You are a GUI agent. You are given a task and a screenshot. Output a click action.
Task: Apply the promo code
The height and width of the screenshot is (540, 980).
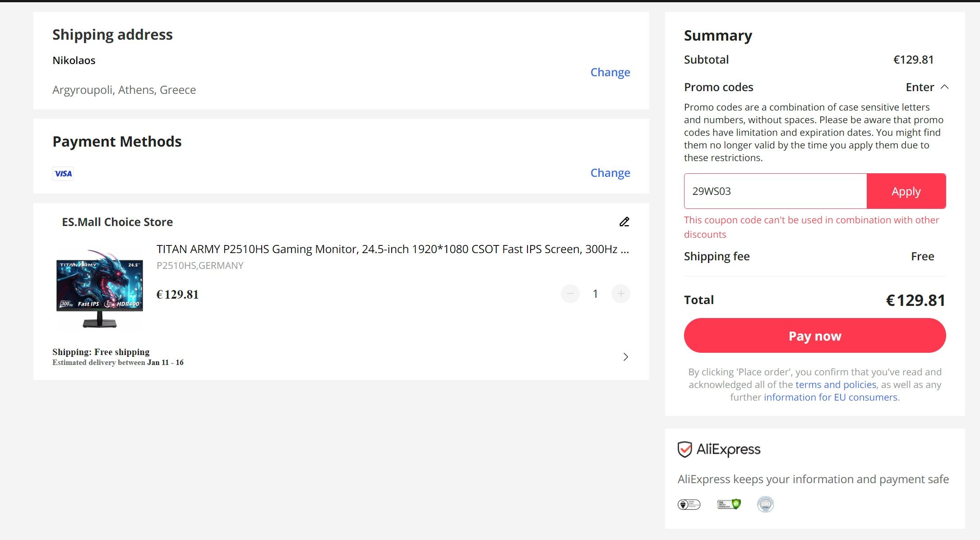tap(906, 191)
